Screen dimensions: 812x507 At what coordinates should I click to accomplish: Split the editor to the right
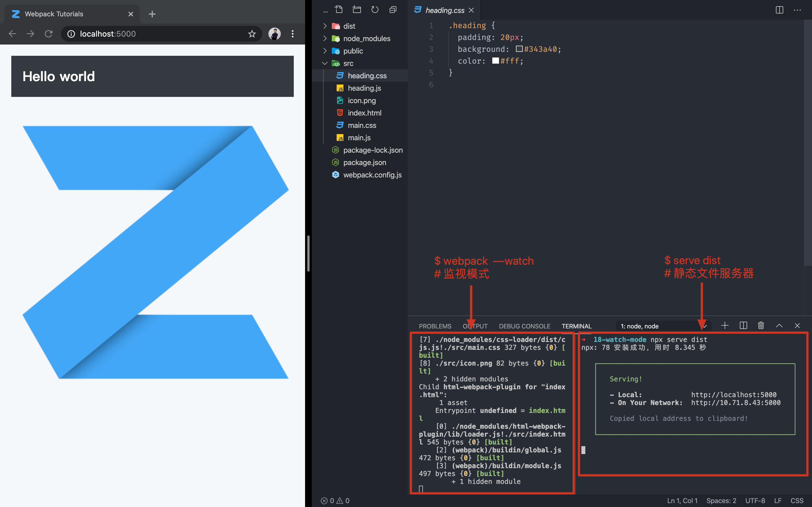click(779, 10)
